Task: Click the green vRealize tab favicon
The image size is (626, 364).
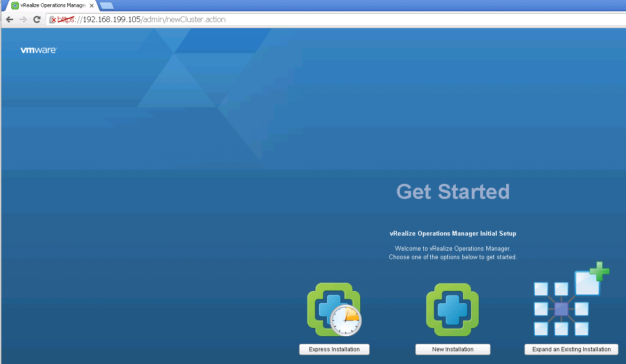Action: [15, 6]
